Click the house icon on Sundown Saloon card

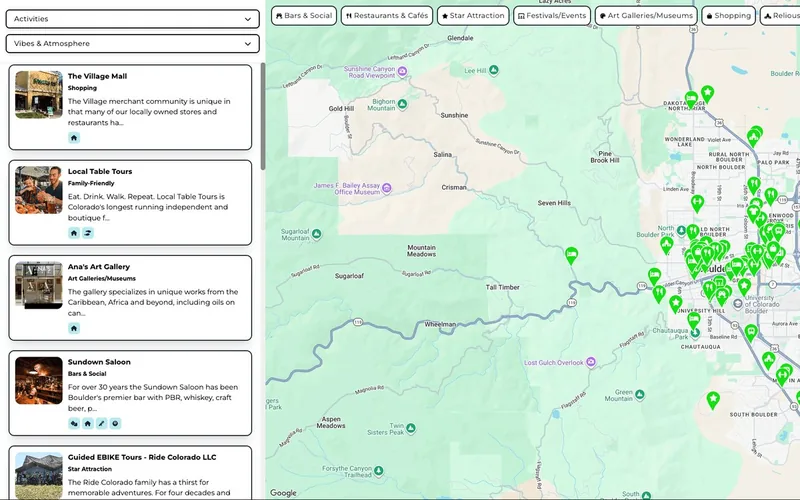click(x=88, y=423)
